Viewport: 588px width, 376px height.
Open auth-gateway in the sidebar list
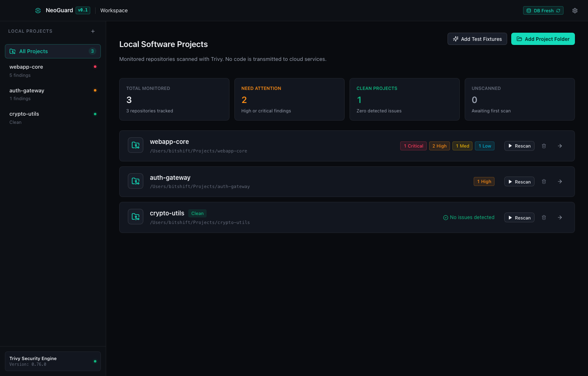[53, 94]
